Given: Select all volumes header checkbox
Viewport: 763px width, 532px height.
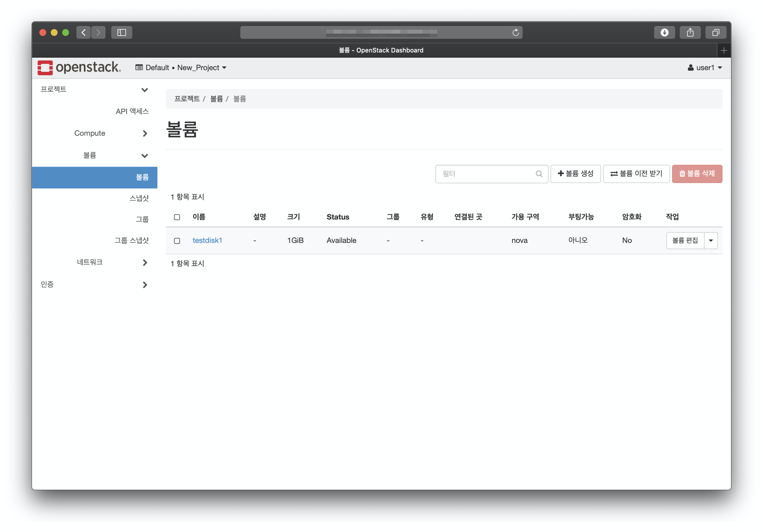Looking at the screenshot, I should (x=177, y=217).
